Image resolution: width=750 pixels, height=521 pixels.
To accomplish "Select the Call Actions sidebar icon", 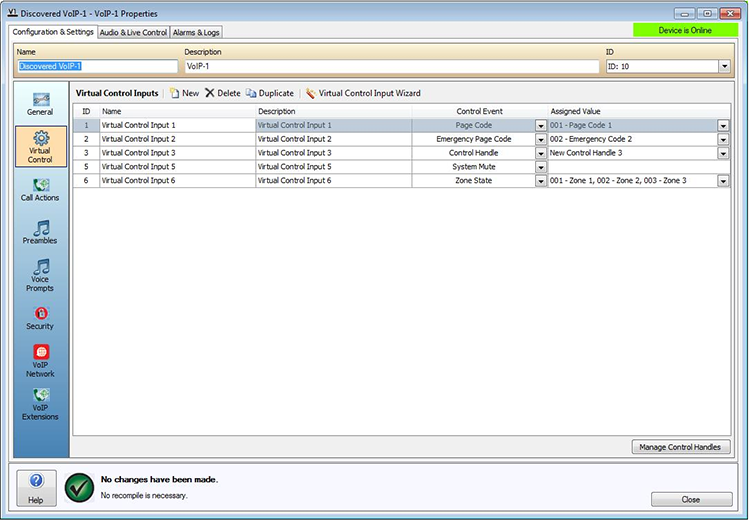I will coord(41,189).
